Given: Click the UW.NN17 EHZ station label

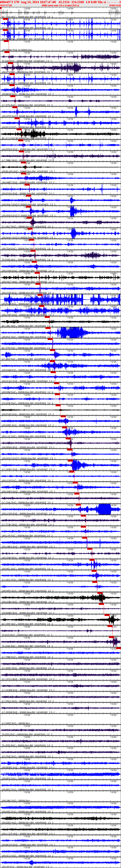Looking at the screenshot, I should click(x=28, y=204).
